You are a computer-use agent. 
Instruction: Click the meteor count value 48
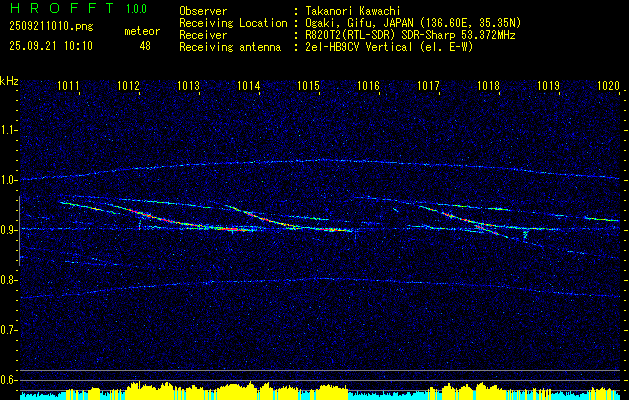coord(145,45)
